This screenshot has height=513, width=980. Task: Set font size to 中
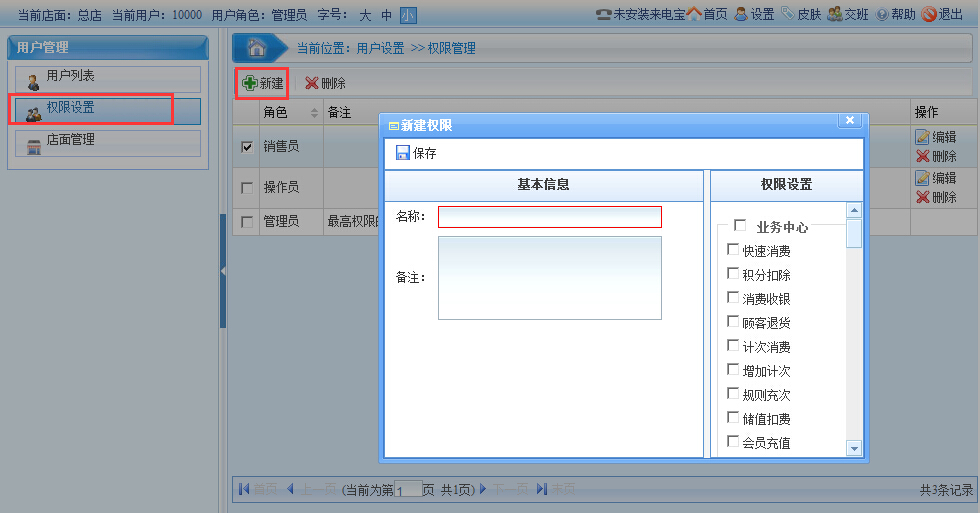pyautogui.click(x=386, y=15)
